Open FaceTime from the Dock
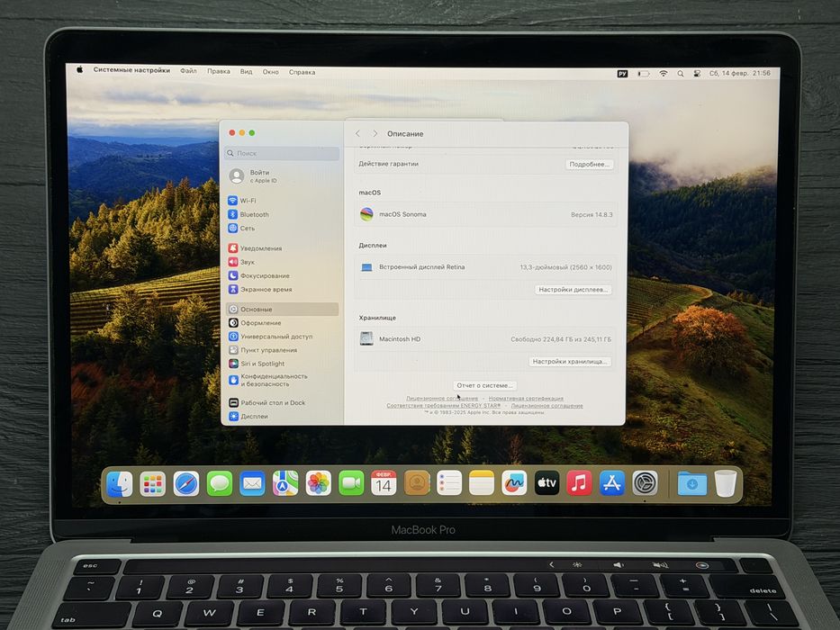Screen dimensions: 840x630 (351, 484)
